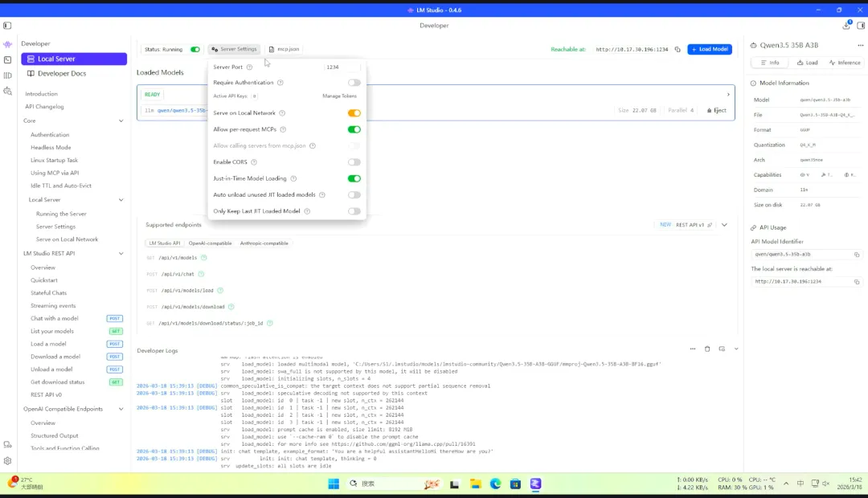Show help tooltip for Enable CORS
868x498 pixels.
(x=254, y=162)
